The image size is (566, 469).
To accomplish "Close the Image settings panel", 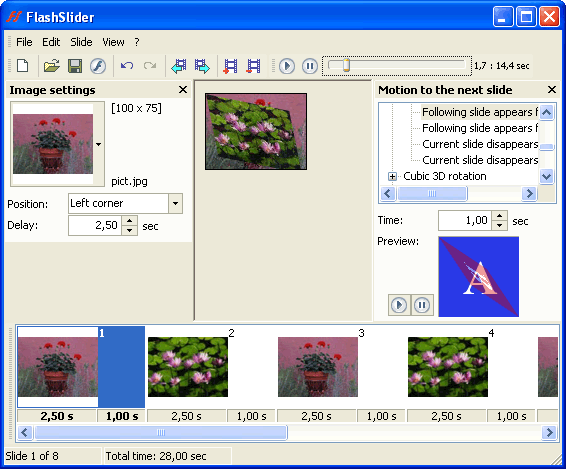I will click(x=183, y=90).
